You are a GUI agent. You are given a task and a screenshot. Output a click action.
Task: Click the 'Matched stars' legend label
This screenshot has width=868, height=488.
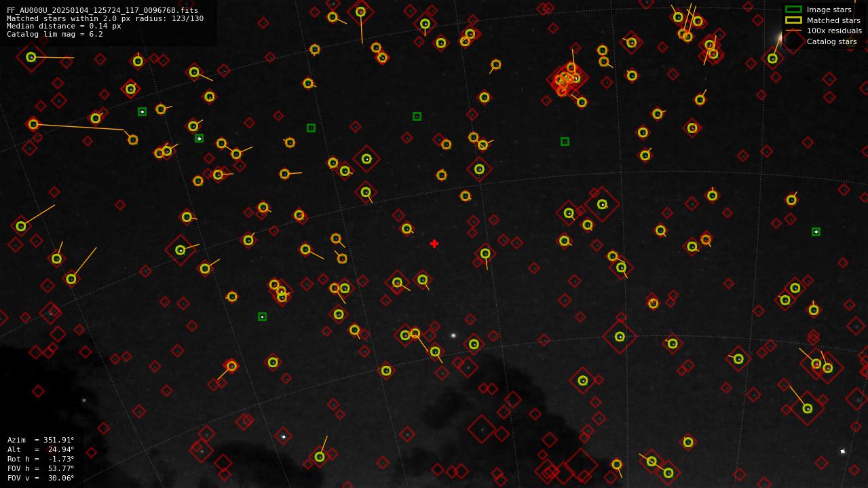pos(833,20)
